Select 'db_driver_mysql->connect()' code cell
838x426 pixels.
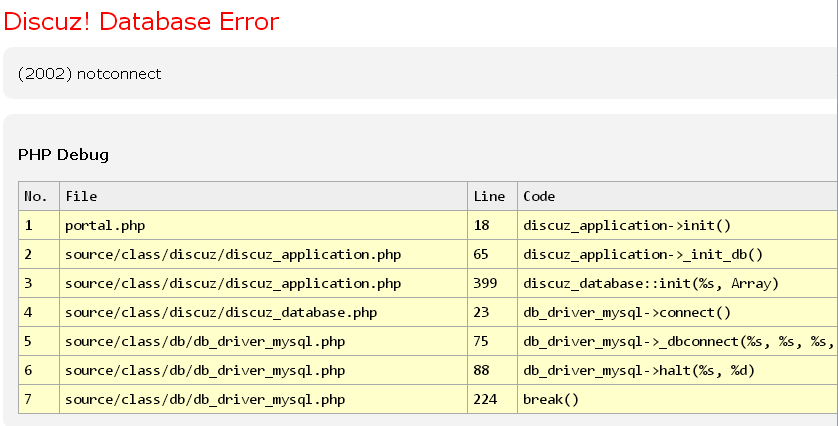(x=677, y=312)
